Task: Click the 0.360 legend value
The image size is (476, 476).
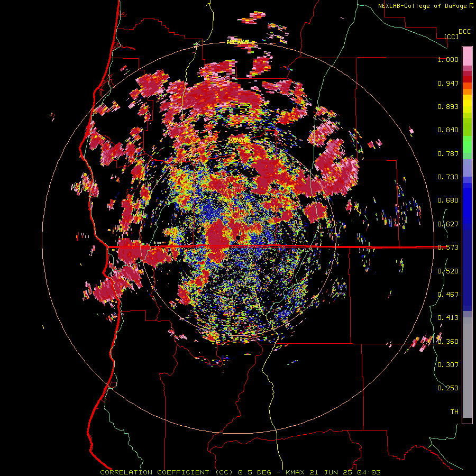Action: 448,342
